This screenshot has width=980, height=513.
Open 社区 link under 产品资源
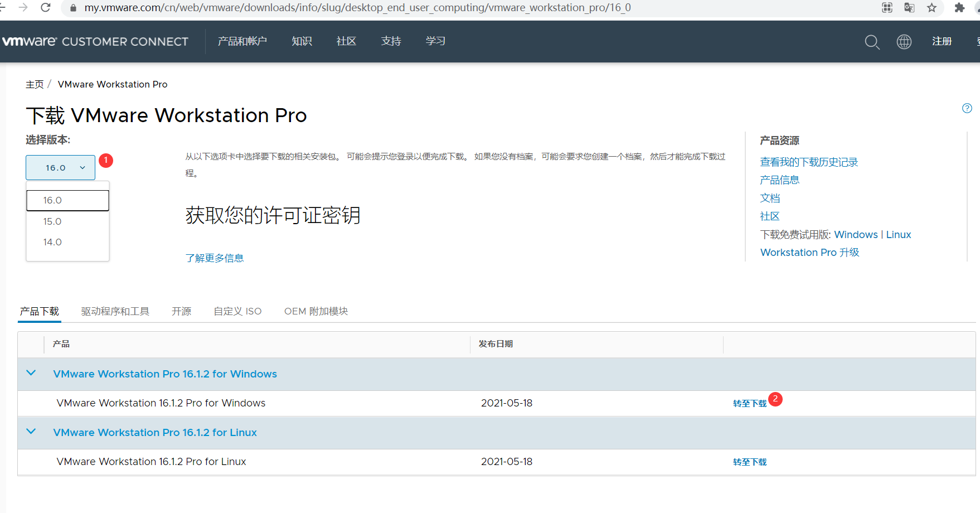[770, 216]
